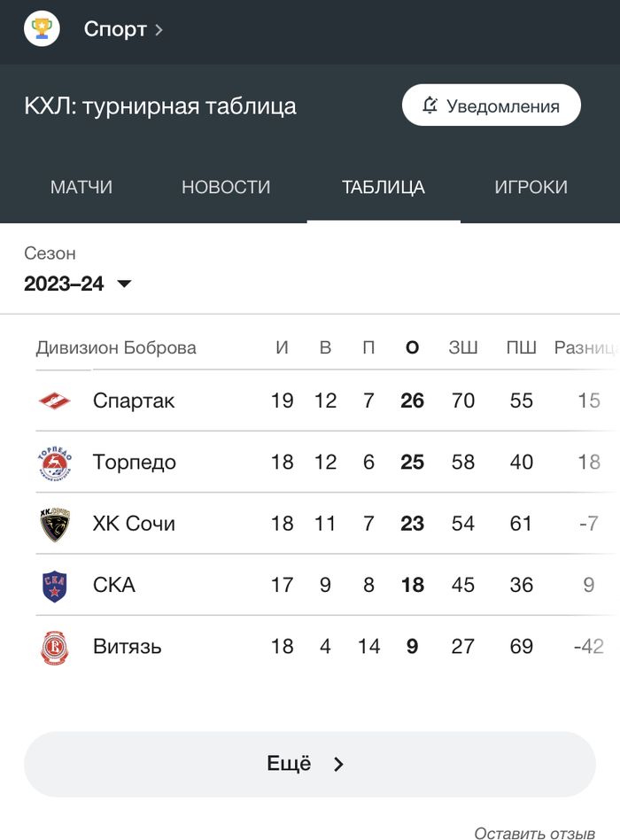
Task: Click the Vityaz team logo
Action: pyautogui.click(x=55, y=647)
